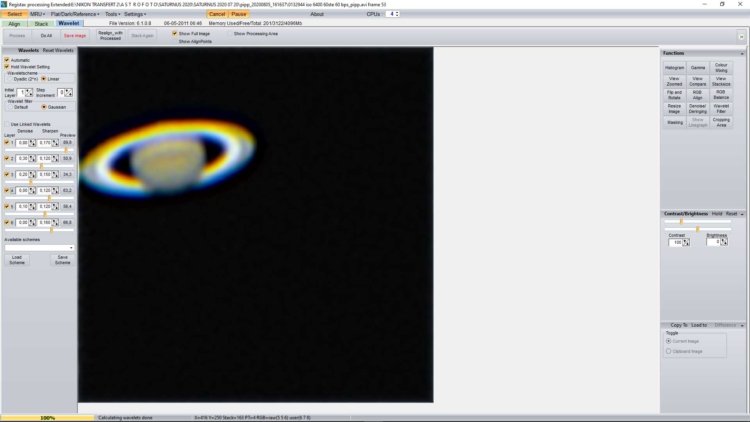Open the Select file button
Screen dimensions: 750x422
14,14
